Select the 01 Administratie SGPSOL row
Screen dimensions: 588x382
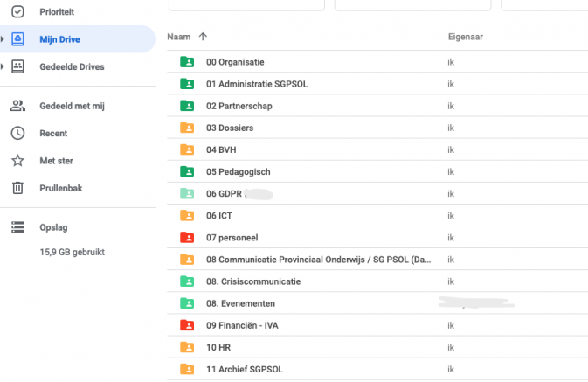377,84
